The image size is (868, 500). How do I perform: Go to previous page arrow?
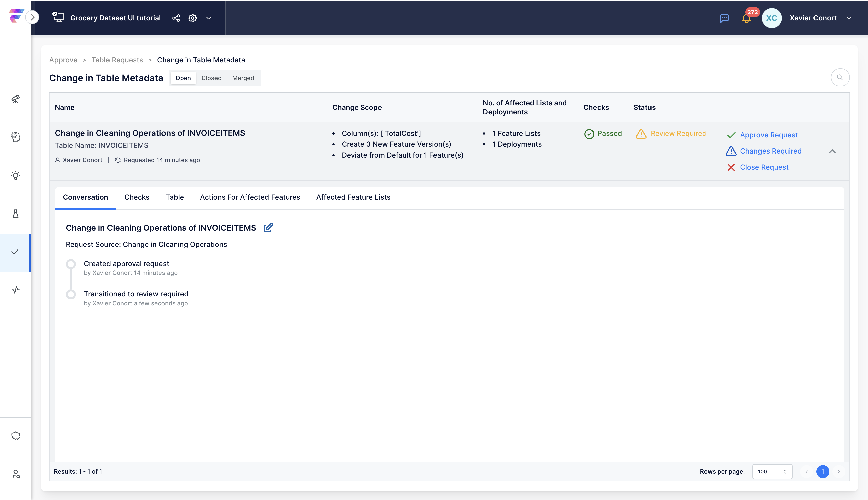[806, 472]
